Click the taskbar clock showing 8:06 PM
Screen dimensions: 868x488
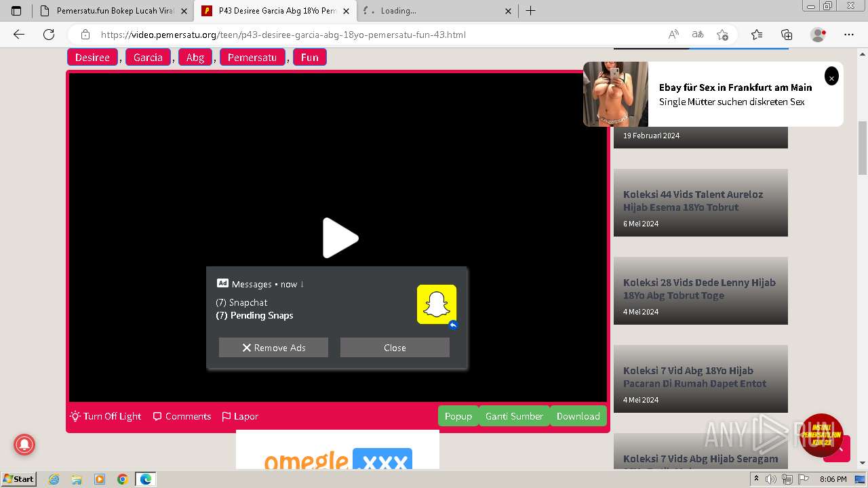pyautogui.click(x=833, y=479)
